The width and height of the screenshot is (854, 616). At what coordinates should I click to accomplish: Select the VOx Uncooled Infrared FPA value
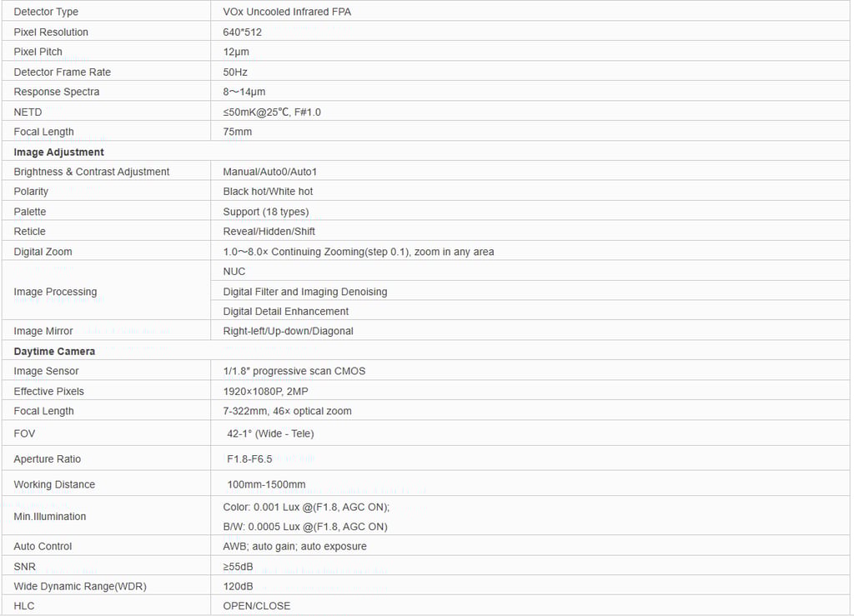[287, 12]
